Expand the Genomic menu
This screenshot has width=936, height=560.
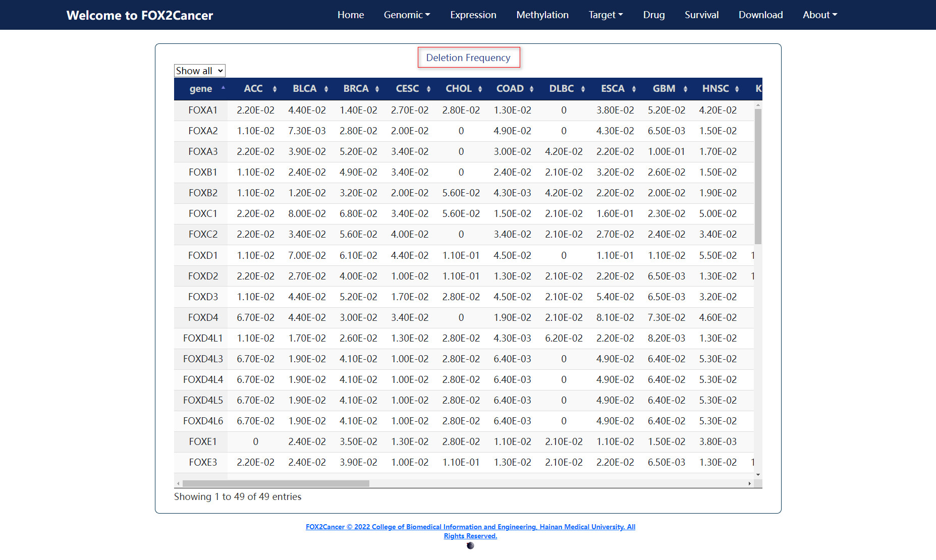407,15
